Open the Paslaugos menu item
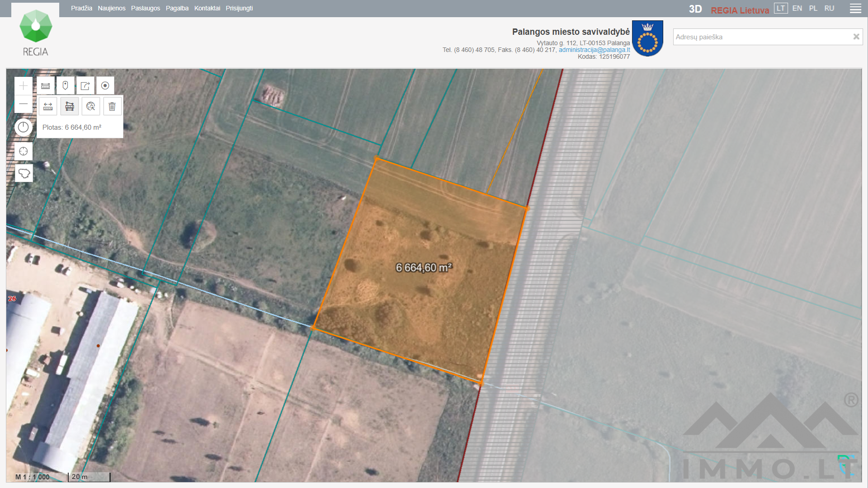This screenshot has height=488, width=868. point(146,8)
